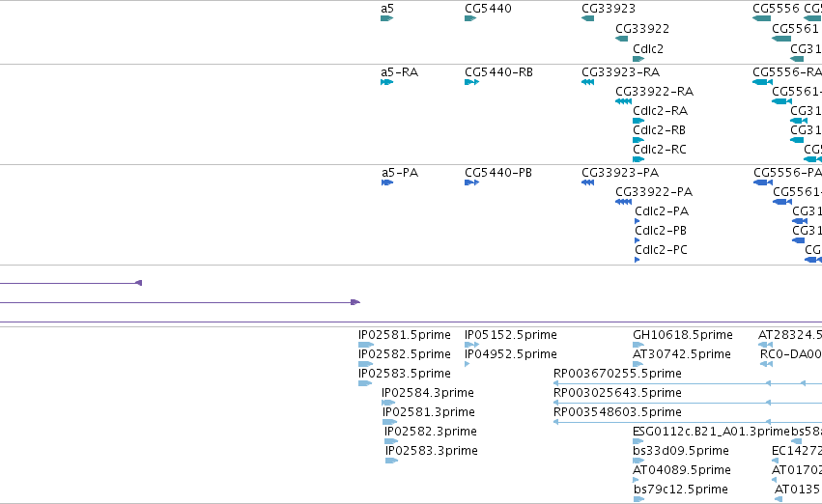The image size is (822, 504).
Task: Select the a5-RA transcript label
Action: pos(400,72)
